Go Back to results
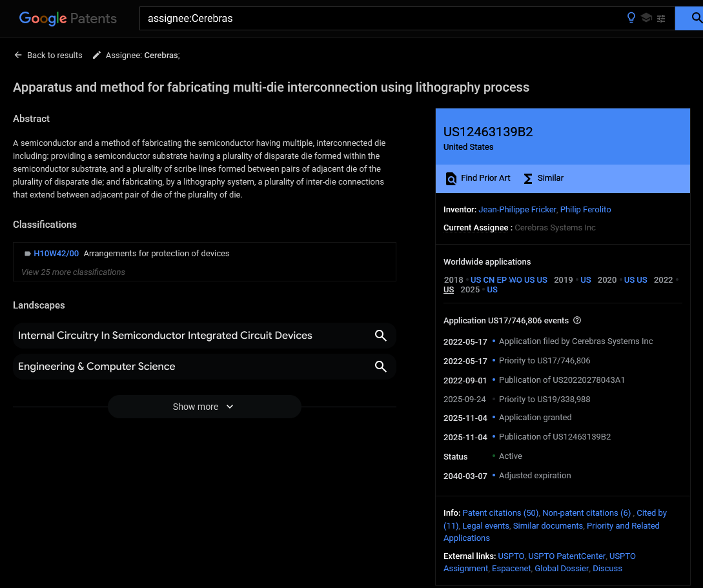Viewport: 703px width, 588px height. point(54,55)
